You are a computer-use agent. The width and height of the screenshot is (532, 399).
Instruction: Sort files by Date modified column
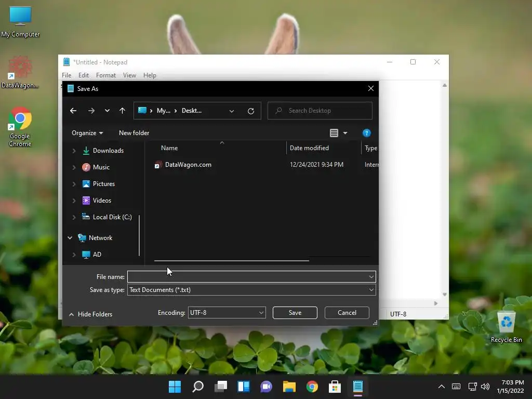(x=309, y=148)
